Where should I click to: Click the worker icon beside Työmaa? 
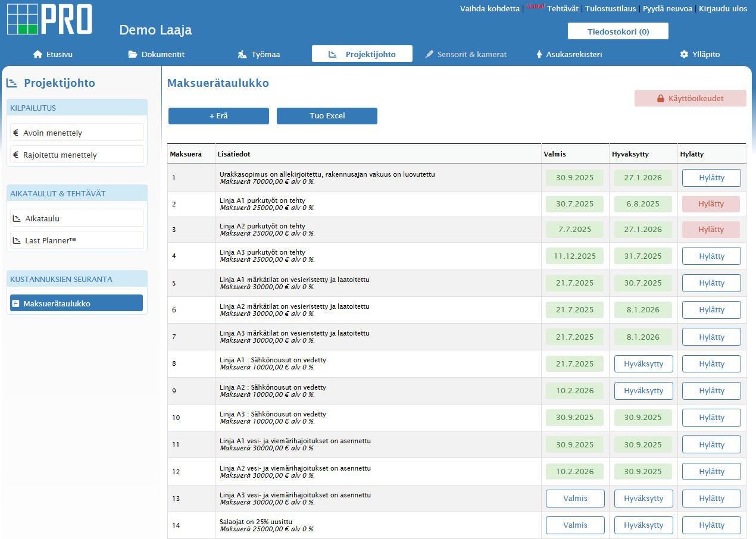click(x=242, y=54)
